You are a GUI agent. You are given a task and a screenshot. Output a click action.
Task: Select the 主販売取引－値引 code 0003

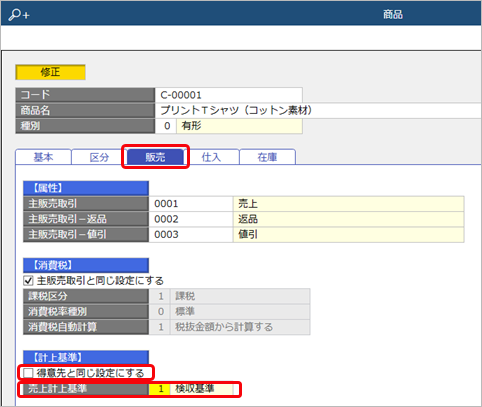click(191, 235)
